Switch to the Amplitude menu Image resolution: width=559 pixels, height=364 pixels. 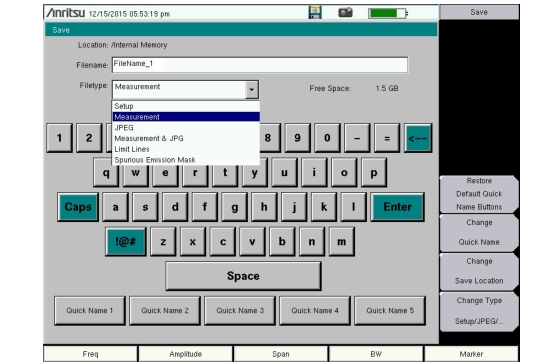point(185,354)
